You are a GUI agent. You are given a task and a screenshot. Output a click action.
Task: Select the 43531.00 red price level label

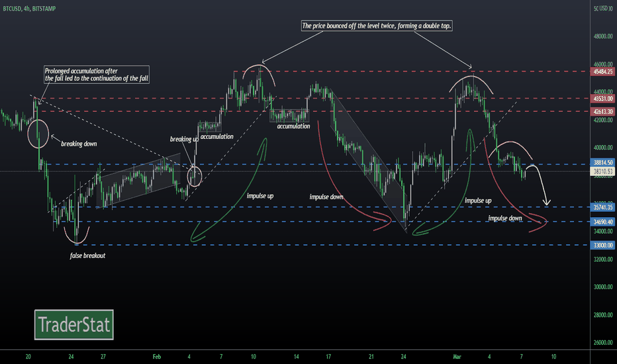603,99
